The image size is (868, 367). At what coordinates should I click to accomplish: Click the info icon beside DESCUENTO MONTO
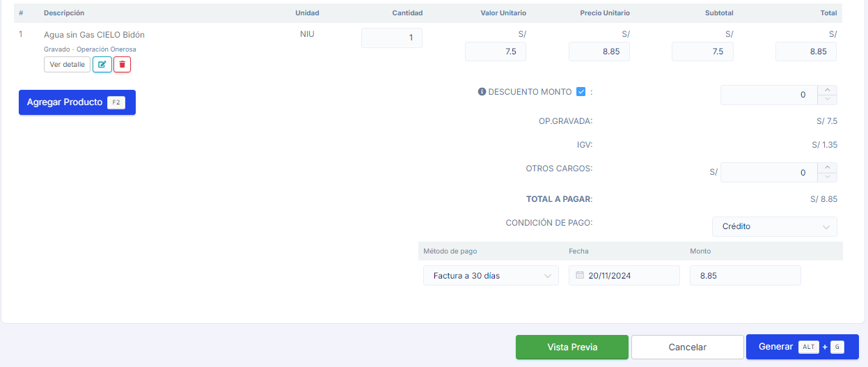click(x=482, y=92)
